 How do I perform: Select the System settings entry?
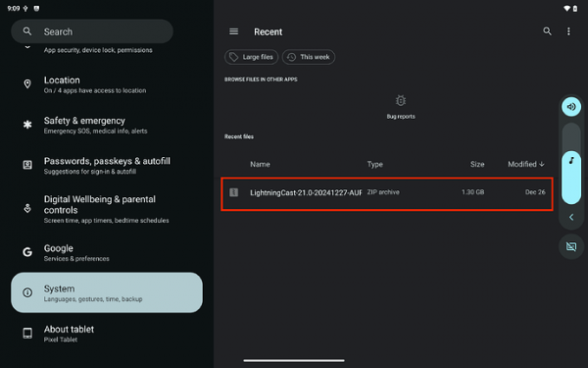107,292
